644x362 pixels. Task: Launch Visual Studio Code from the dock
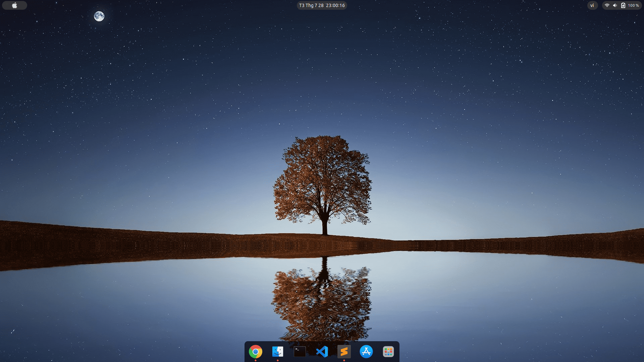coord(322,352)
